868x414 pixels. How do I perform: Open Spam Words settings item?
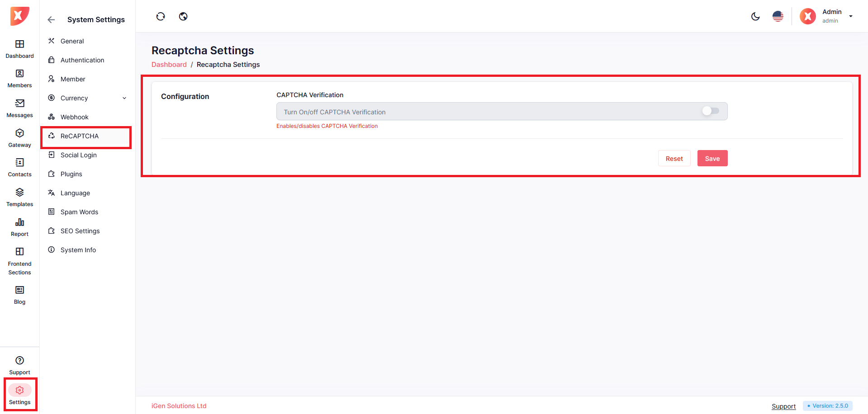pyautogui.click(x=79, y=212)
